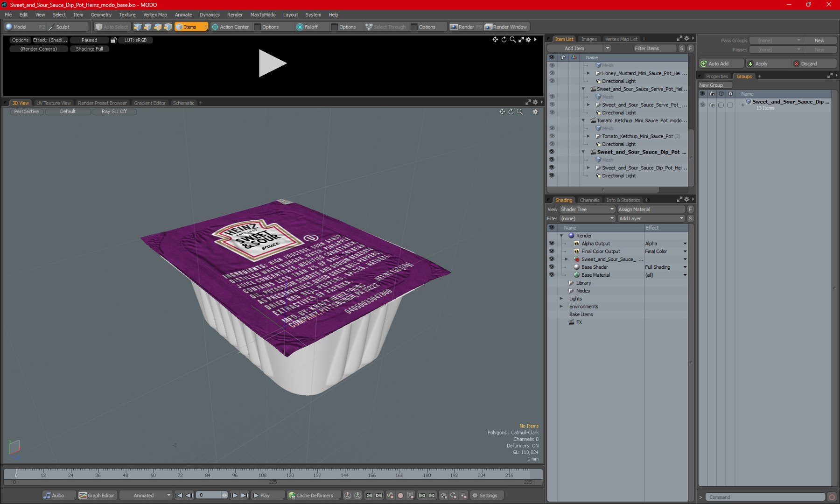Open the Geometry menu
Screen dimensions: 840x504
pyautogui.click(x=101, y=14)
